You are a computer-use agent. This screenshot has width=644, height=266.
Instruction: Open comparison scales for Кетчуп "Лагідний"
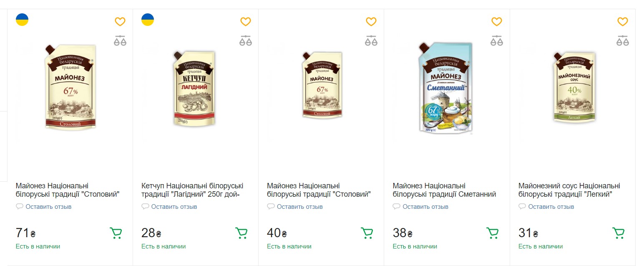click(x=246, y=41)
